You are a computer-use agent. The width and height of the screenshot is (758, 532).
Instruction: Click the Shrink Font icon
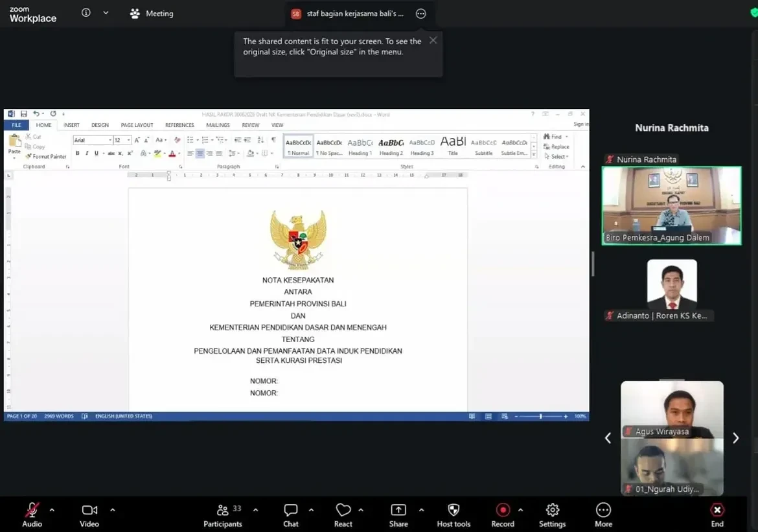point(146,140)
